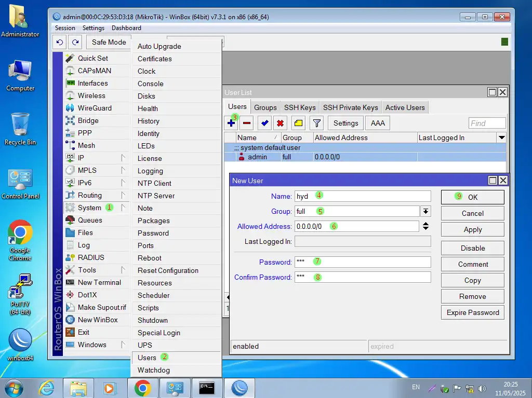Click the blue checkmark Enable icon
This screenshot has width=532, height=398.
264,123
